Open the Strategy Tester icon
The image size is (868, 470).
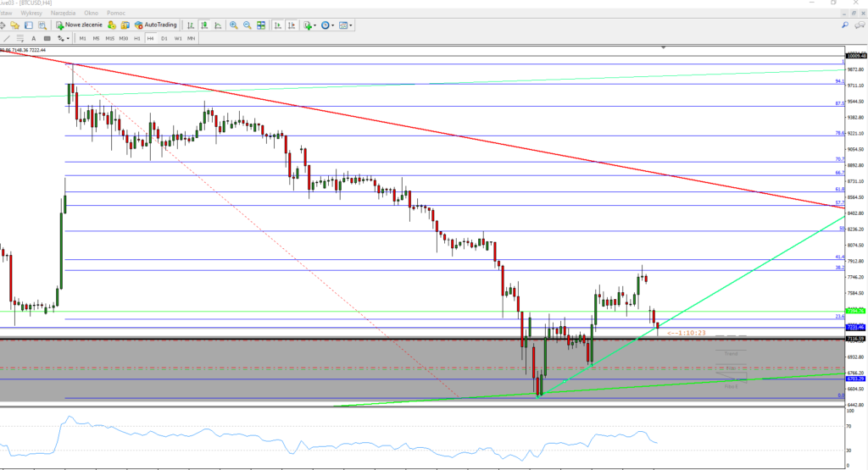[x=42, y=25]
